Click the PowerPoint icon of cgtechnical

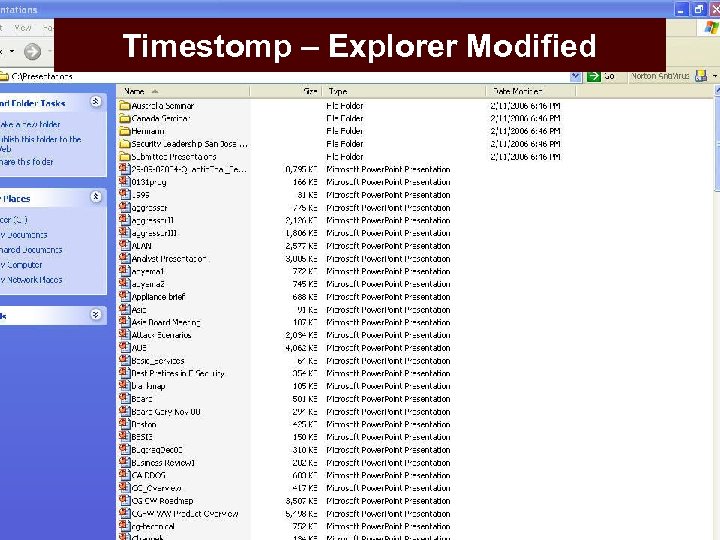124,526
